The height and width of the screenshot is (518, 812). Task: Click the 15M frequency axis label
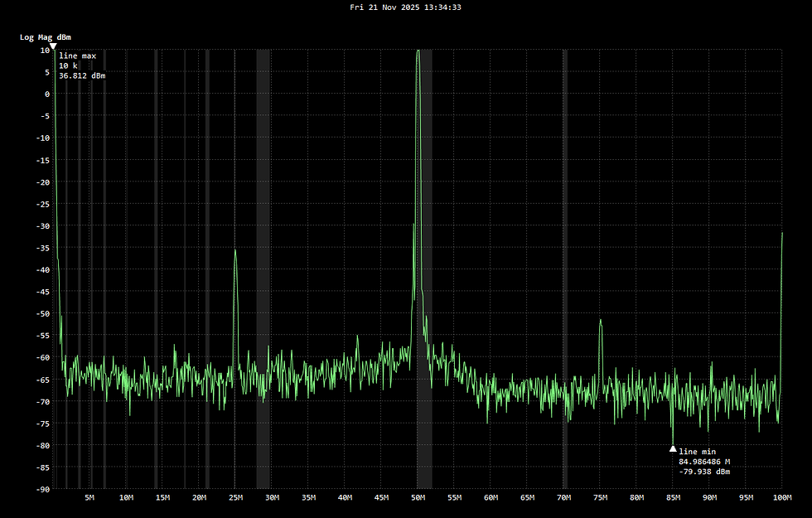tap(162, 497)
